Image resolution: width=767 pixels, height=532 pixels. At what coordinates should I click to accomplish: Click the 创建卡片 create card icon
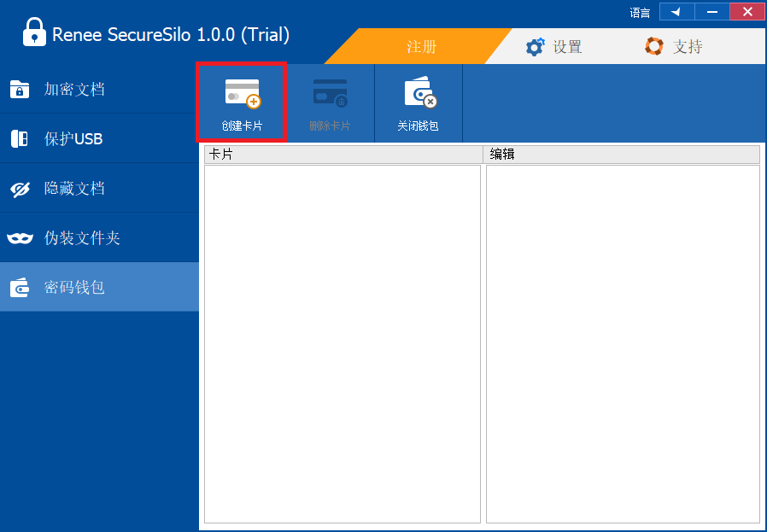(243, 93)
